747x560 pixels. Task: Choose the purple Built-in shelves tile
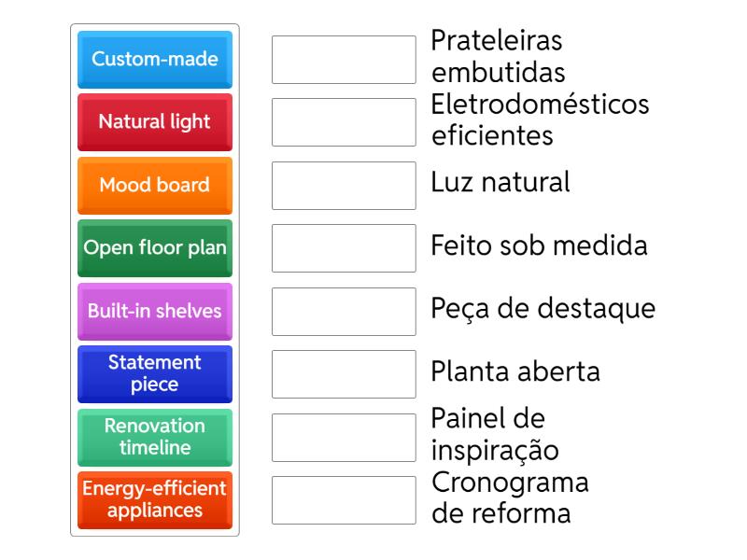point(155,311)
